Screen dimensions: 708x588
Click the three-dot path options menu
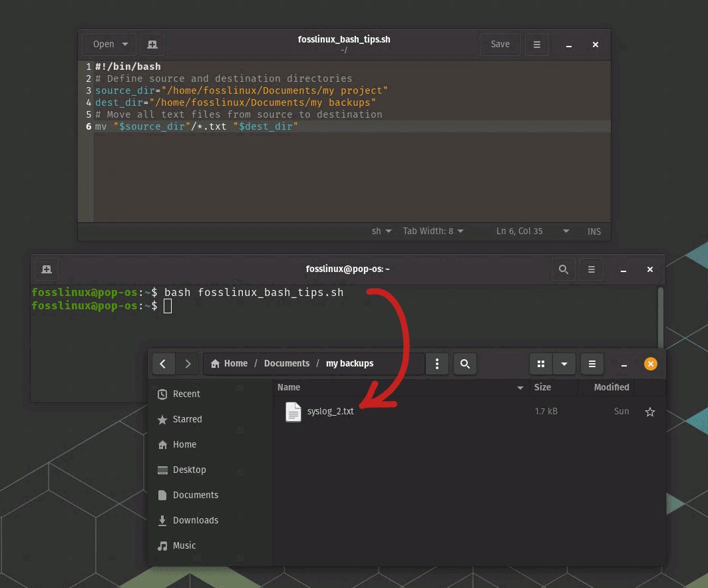(x=437, y=364)
